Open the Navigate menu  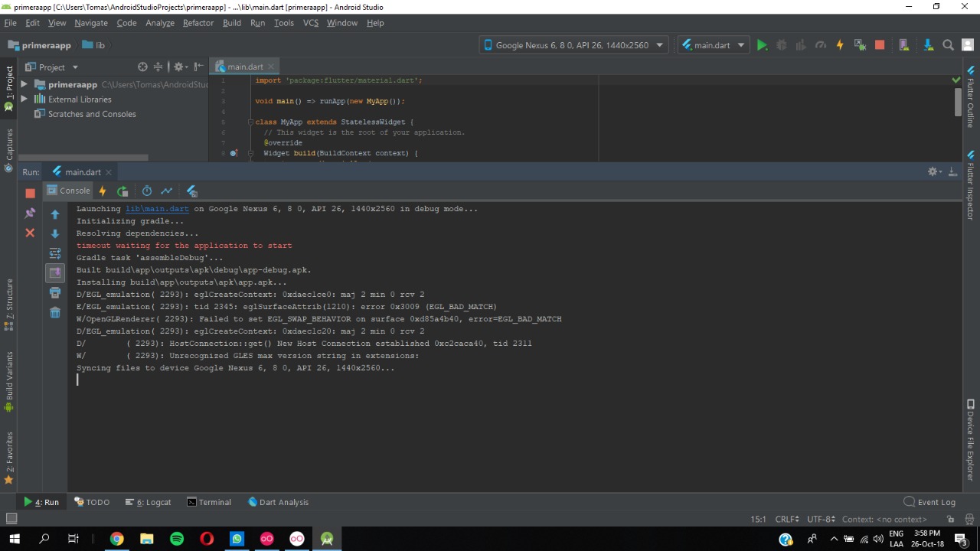(91, 23)
